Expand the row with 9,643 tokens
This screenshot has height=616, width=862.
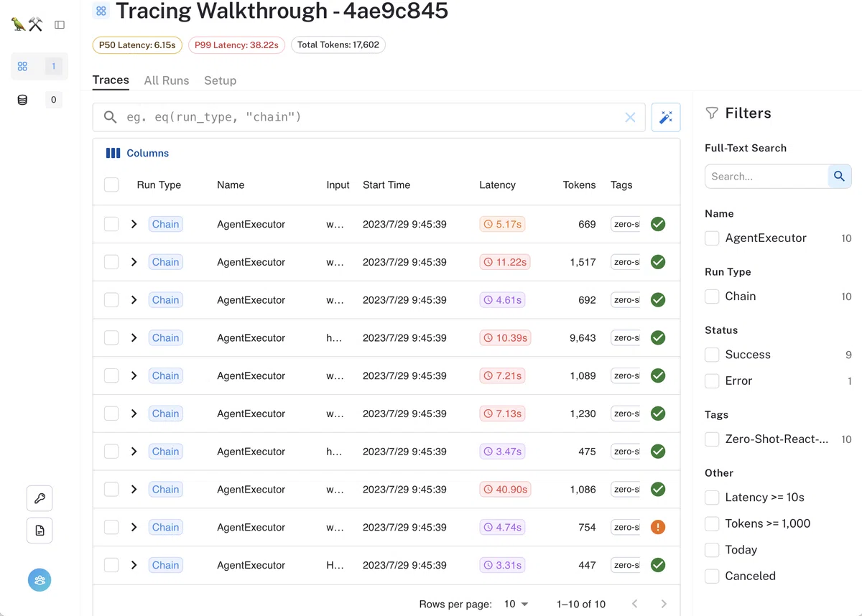click(134, 337)
